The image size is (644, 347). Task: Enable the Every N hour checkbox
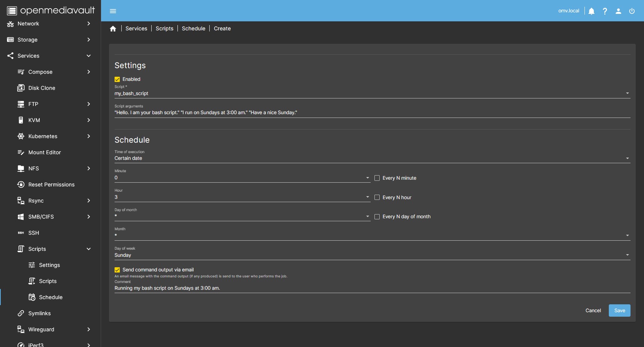pyautogui.click(x=377, y=198)
